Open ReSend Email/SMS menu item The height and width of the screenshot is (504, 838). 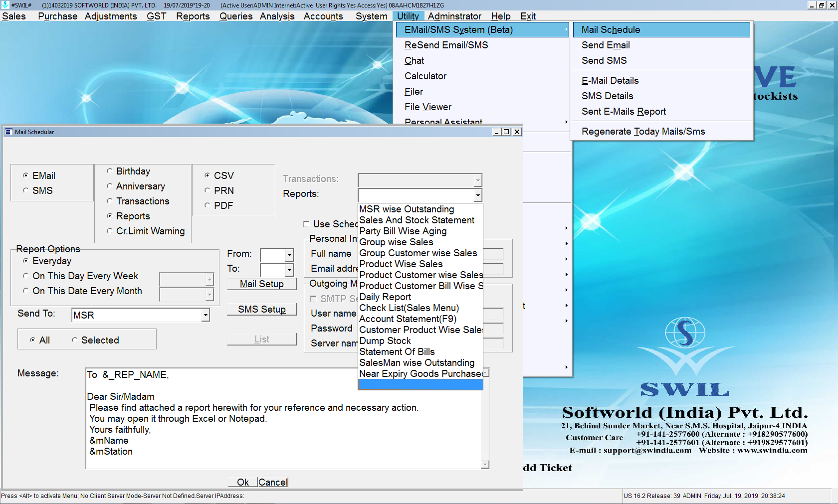[482, 45]
